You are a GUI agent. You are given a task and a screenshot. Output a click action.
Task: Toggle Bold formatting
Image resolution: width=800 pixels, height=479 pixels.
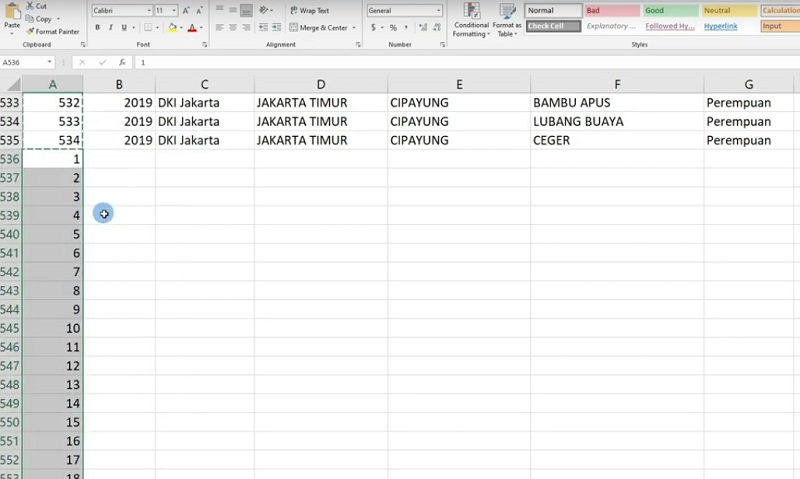click(97, 28)
